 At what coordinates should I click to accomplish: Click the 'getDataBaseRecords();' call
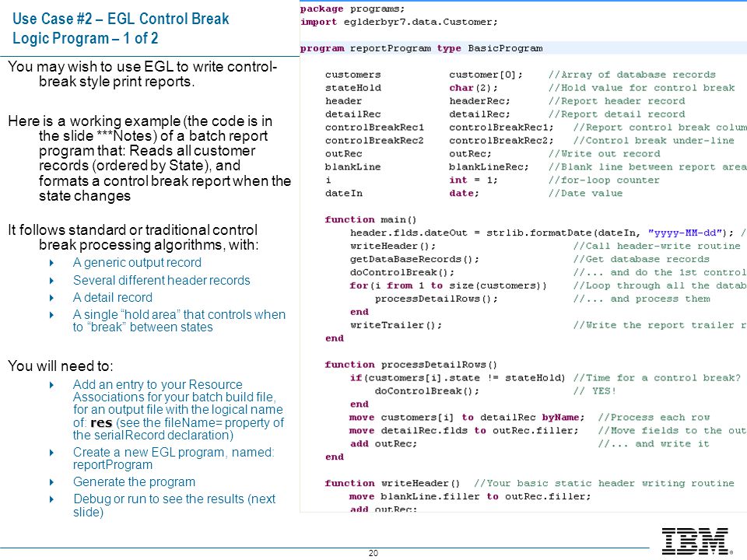(415, 259)
